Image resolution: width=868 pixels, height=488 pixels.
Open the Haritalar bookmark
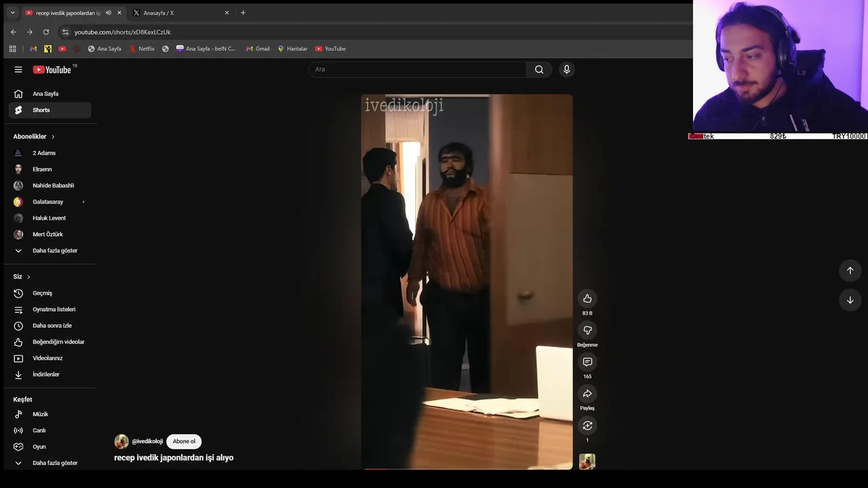[x=292, y=49]
